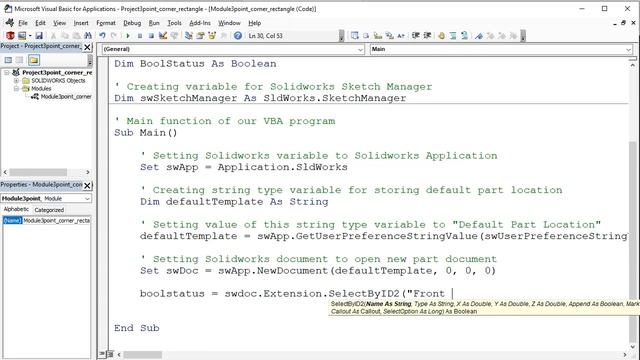Open the Module3point Module properties dropdown
640x360 pixels.
(46, 198)
